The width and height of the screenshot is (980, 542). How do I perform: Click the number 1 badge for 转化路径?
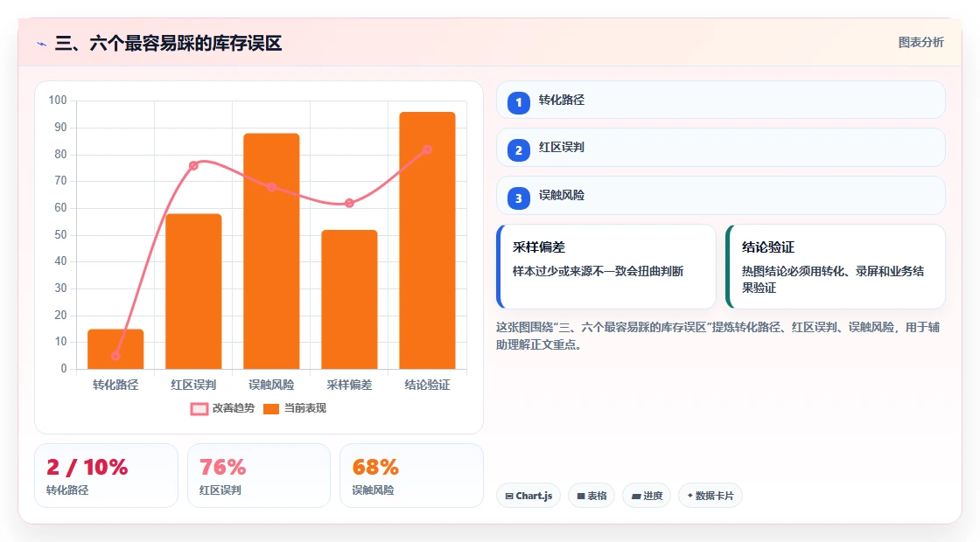(518, 102)
